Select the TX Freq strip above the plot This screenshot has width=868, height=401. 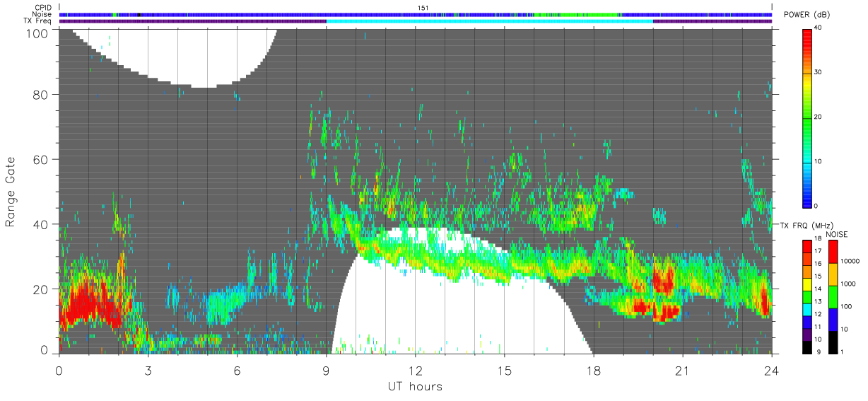click(415, 21)
